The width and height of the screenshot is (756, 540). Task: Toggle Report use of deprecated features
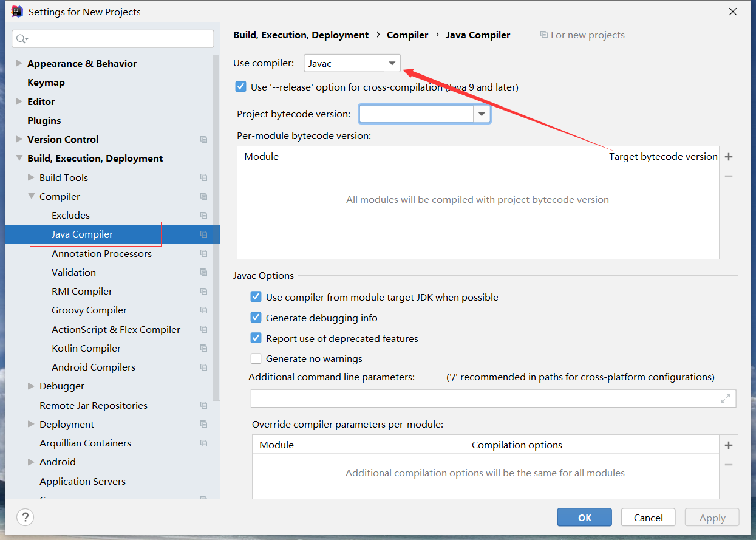click(x=256, y=338)
